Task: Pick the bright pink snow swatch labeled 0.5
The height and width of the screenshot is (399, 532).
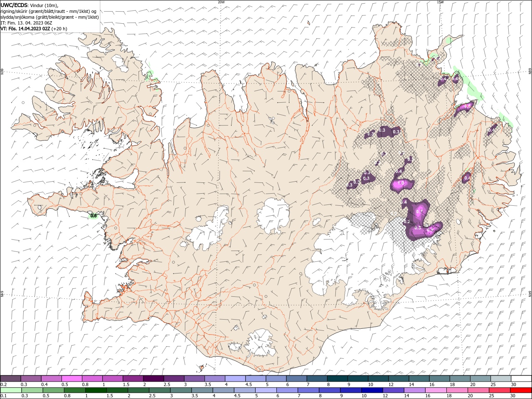Action: pos(72,379)
